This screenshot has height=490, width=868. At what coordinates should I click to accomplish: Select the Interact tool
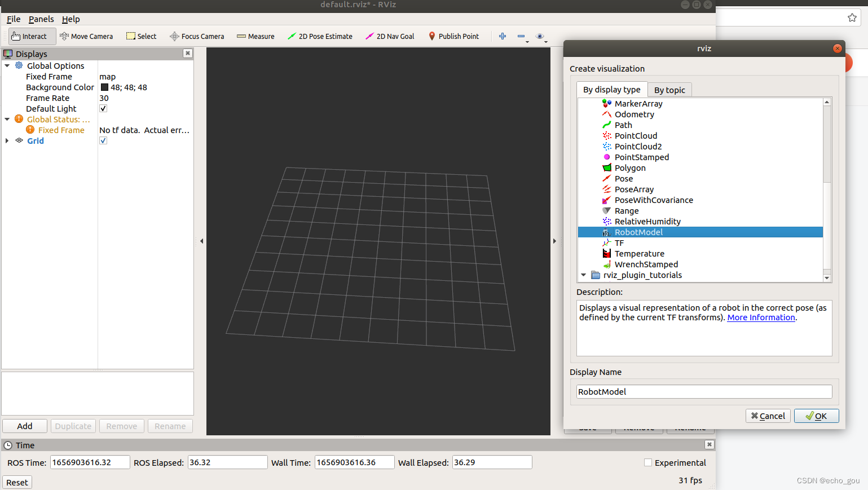point(32,36)
